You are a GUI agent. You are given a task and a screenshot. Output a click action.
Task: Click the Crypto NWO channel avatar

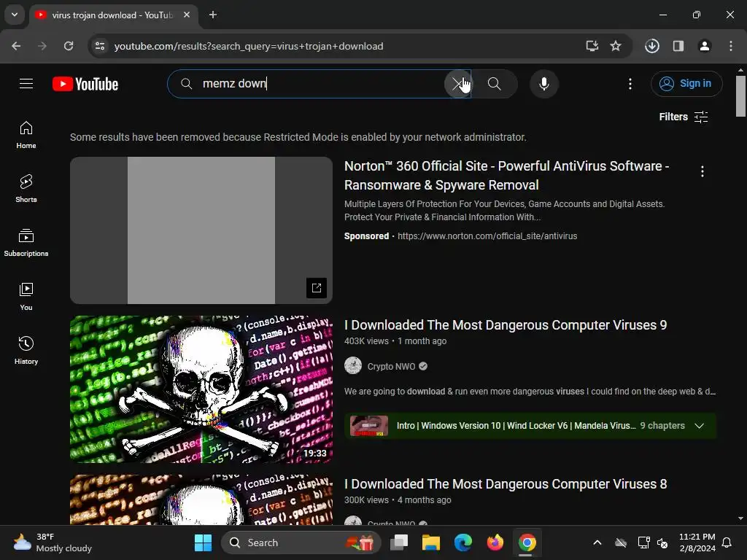point(353,366)
